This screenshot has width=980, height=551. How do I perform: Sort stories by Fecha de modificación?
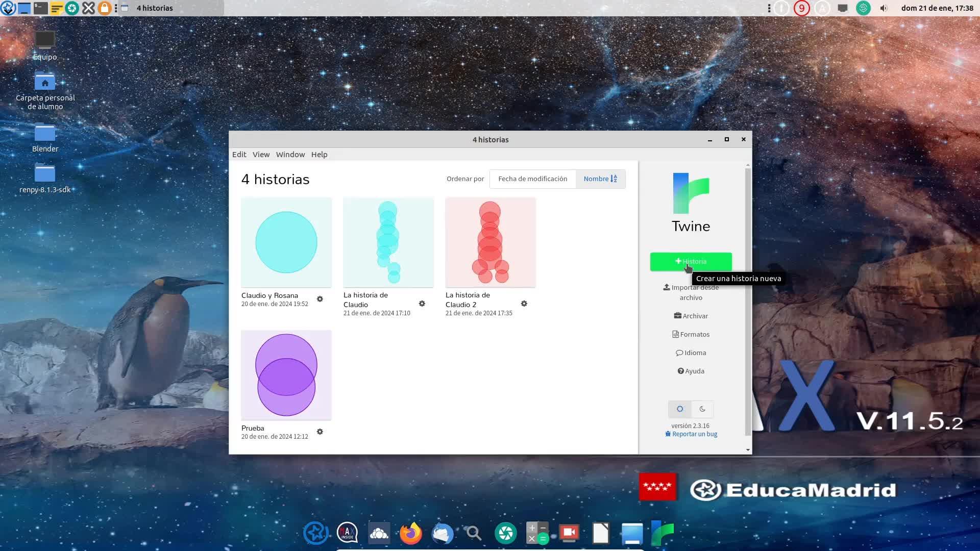[532, 179]
